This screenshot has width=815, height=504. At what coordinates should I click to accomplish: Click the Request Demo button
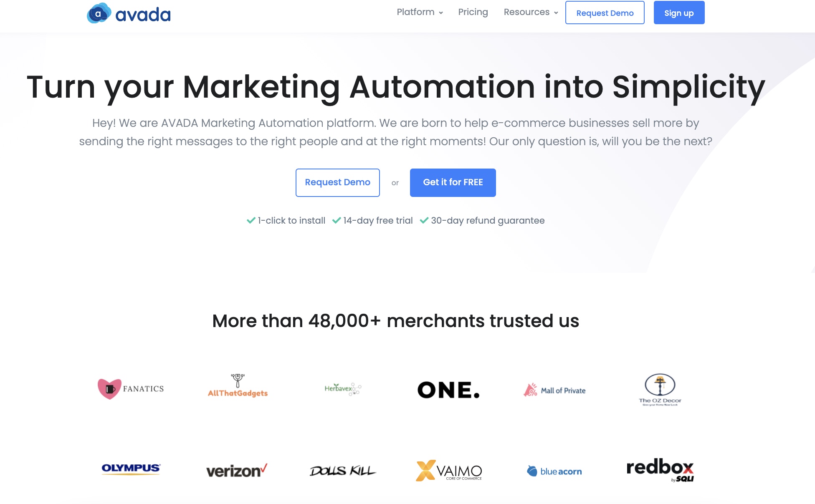[337, 183]
